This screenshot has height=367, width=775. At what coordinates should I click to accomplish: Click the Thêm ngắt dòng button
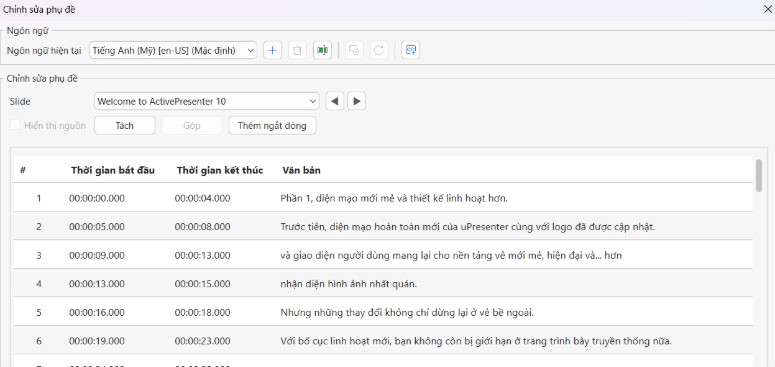coord(272,125)
